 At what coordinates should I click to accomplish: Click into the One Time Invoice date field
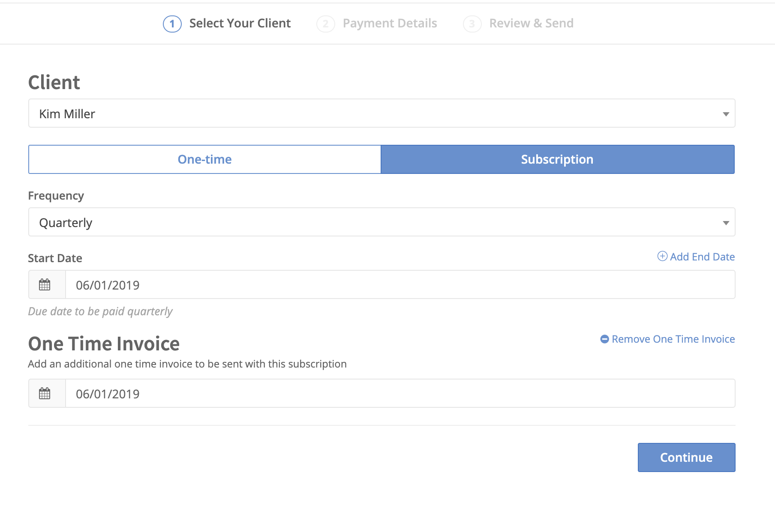tap(400, 394)
